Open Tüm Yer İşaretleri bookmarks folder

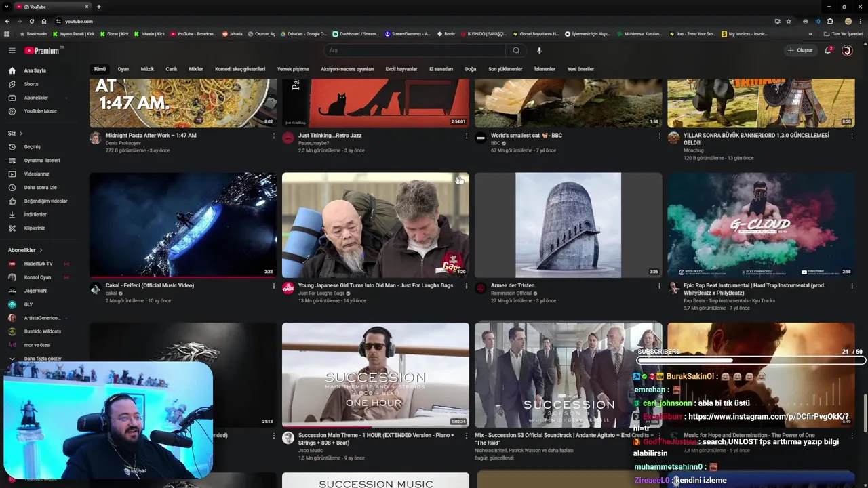[844, 34]
